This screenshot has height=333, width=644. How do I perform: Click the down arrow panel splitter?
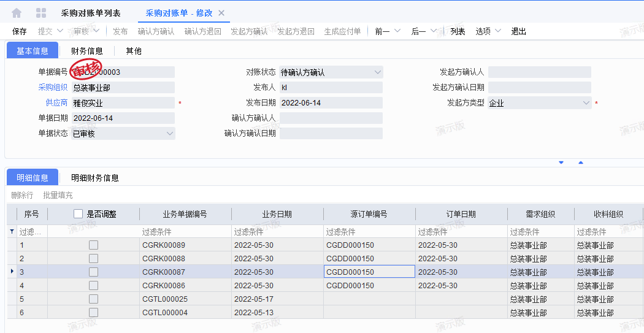[x=561, y=163]
